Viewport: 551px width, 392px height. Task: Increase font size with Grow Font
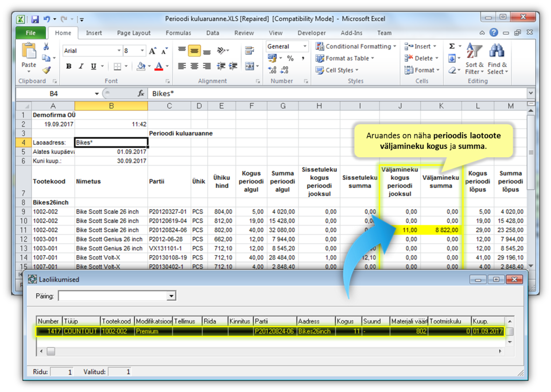[x=152, y=51]
